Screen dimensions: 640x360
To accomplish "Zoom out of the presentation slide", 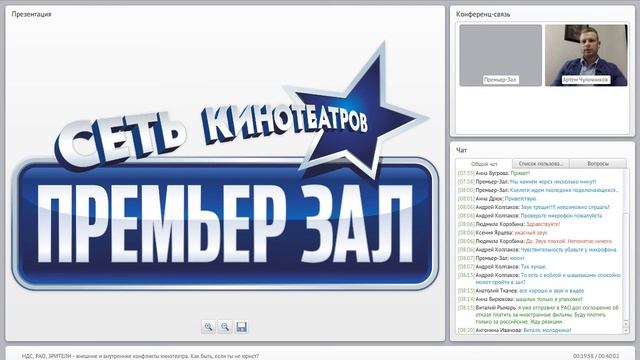I will 225,327.
